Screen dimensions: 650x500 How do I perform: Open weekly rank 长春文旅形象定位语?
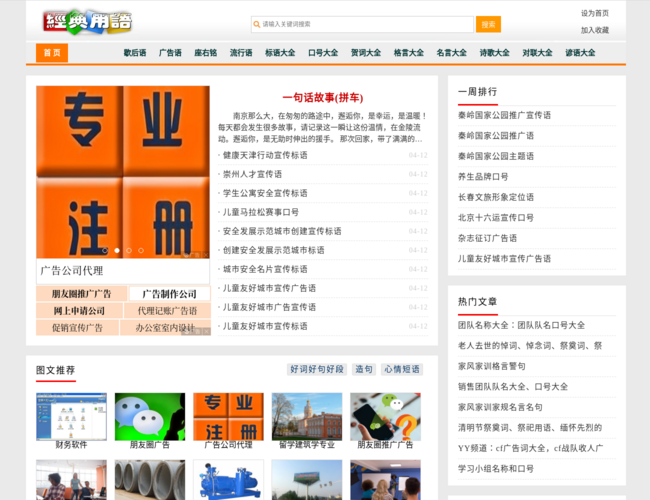pyautogui.click(x=496, y=197)
